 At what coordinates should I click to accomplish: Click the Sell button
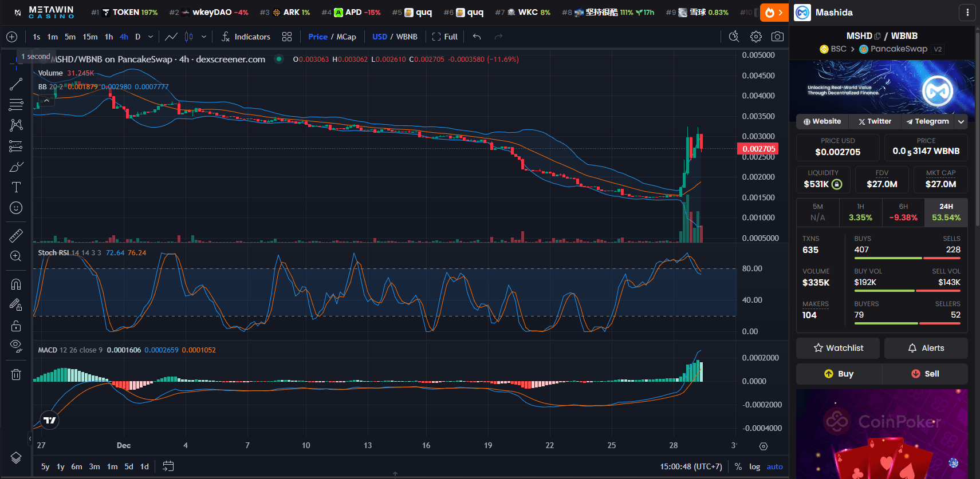click(x=925, y=374)
